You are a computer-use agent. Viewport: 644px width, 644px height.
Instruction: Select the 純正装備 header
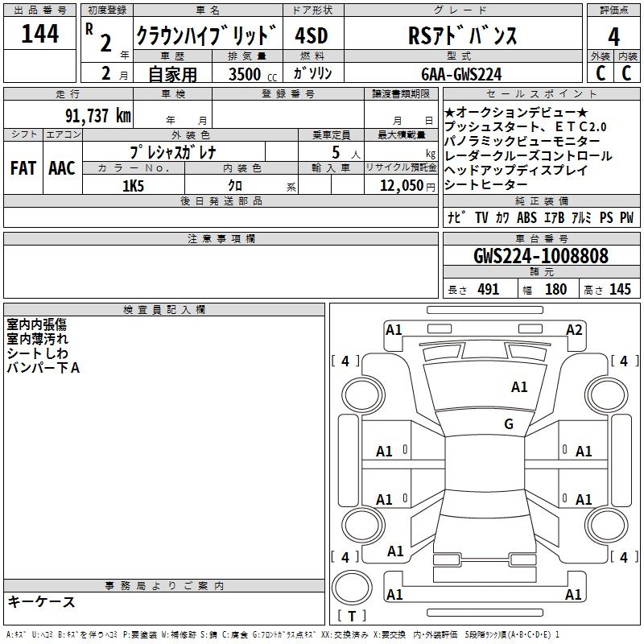tap(541, 201)
